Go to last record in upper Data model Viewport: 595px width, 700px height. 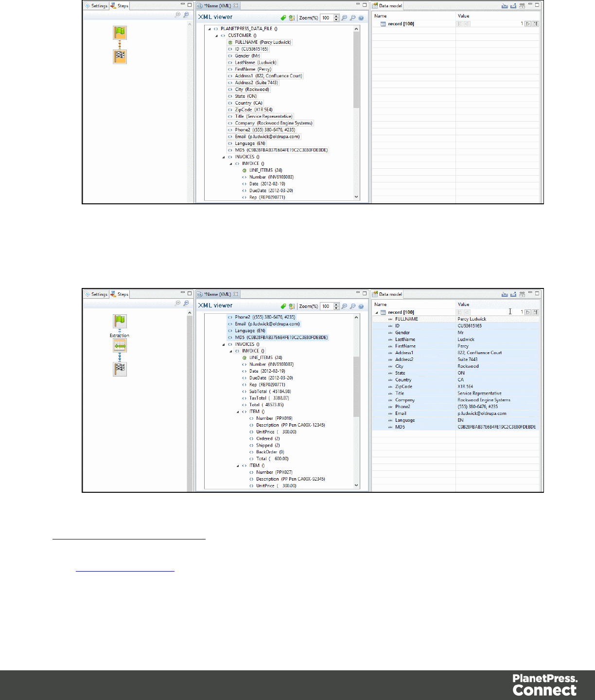(535, 24)
